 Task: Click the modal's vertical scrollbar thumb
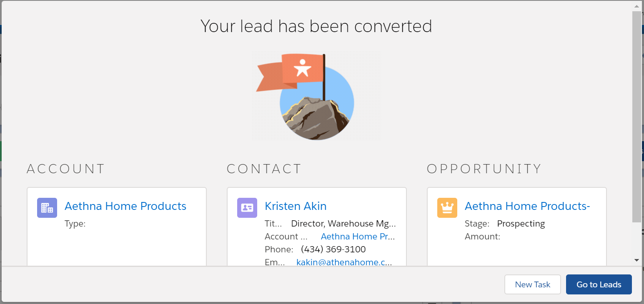(636, 117)
